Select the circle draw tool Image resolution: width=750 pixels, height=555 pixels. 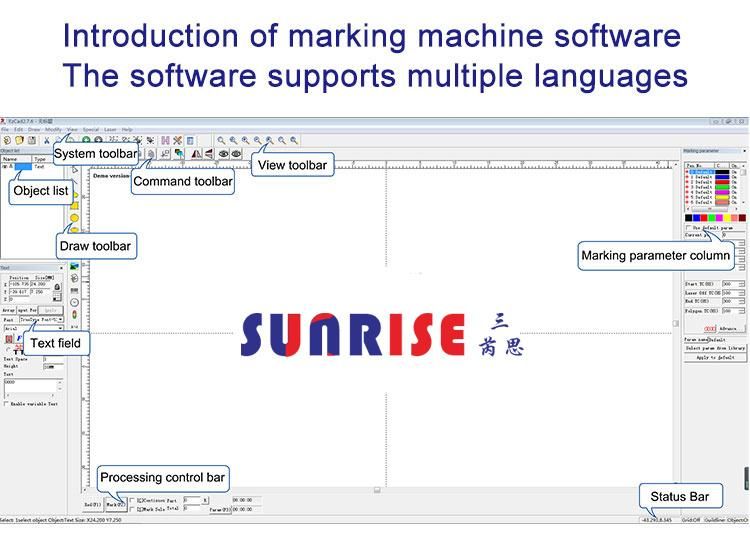tap(75, 218)
